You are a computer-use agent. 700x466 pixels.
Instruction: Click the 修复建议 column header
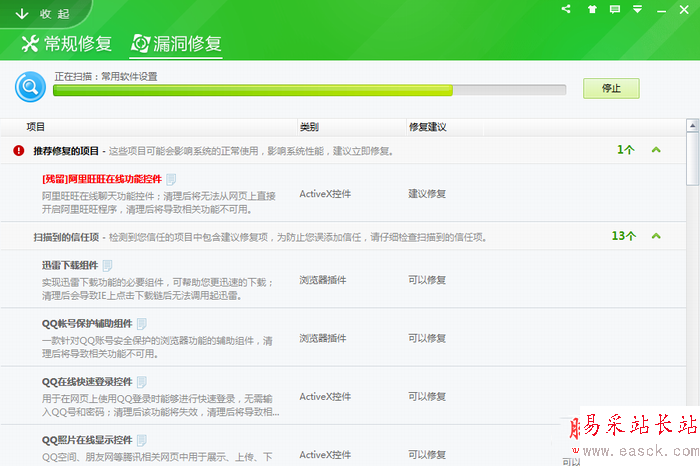(x=427, y=127)
